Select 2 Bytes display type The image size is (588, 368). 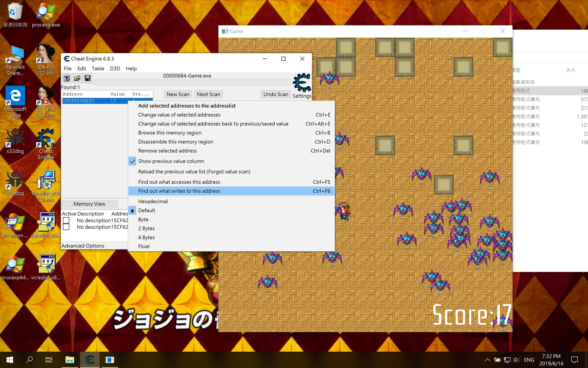[231, 229]
